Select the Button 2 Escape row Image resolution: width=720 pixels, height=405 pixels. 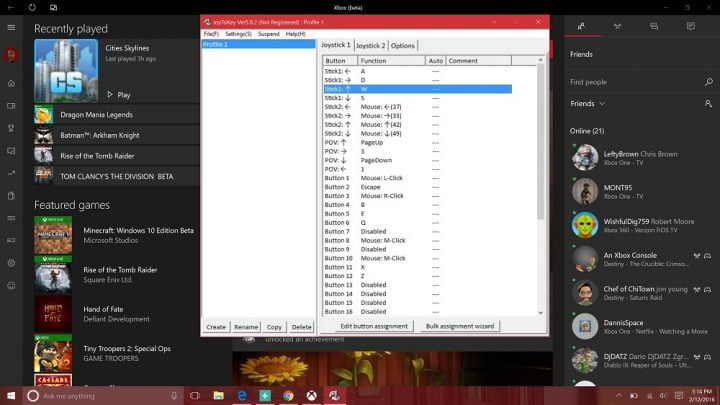point(417,187)
